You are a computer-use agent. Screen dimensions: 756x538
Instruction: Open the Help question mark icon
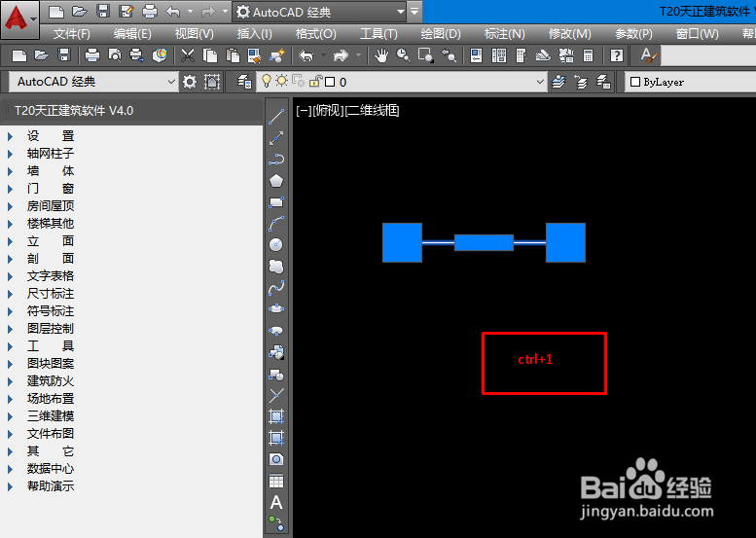(617, 55)
